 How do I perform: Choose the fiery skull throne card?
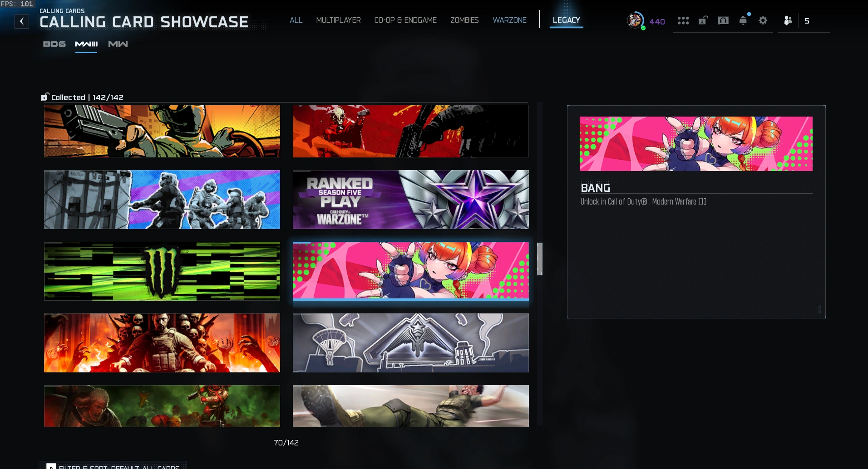[x=162, y=343]
